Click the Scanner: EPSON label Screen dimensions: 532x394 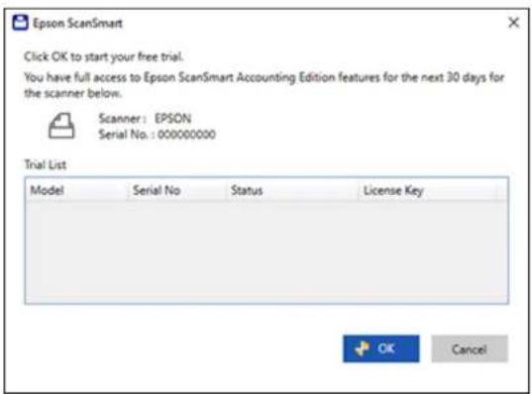145,119
